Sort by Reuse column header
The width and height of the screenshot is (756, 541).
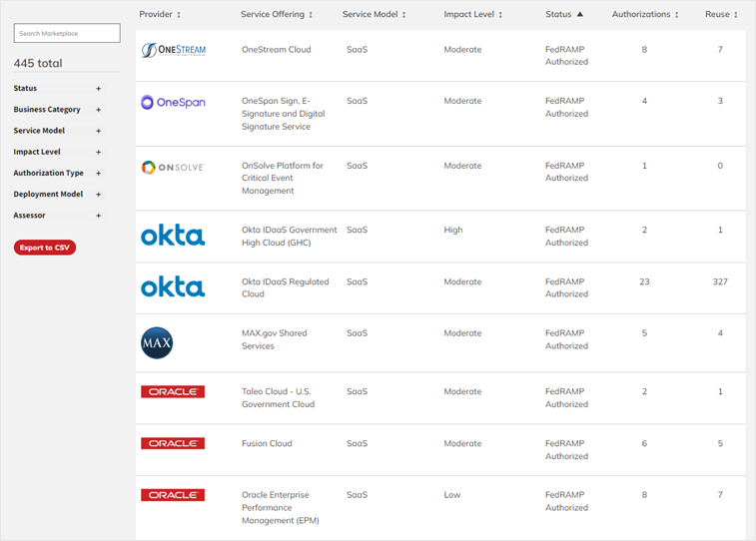pos(721,15)
